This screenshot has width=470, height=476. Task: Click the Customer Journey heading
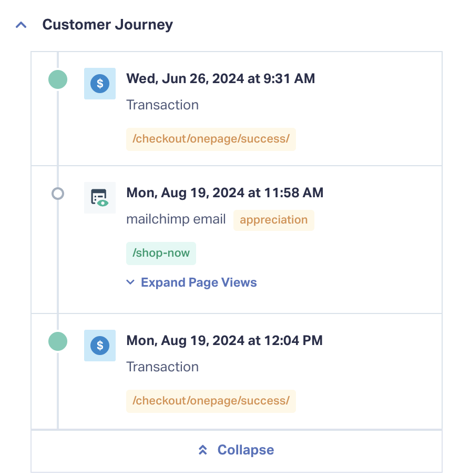pyautogui.click(x=107, y=25)
